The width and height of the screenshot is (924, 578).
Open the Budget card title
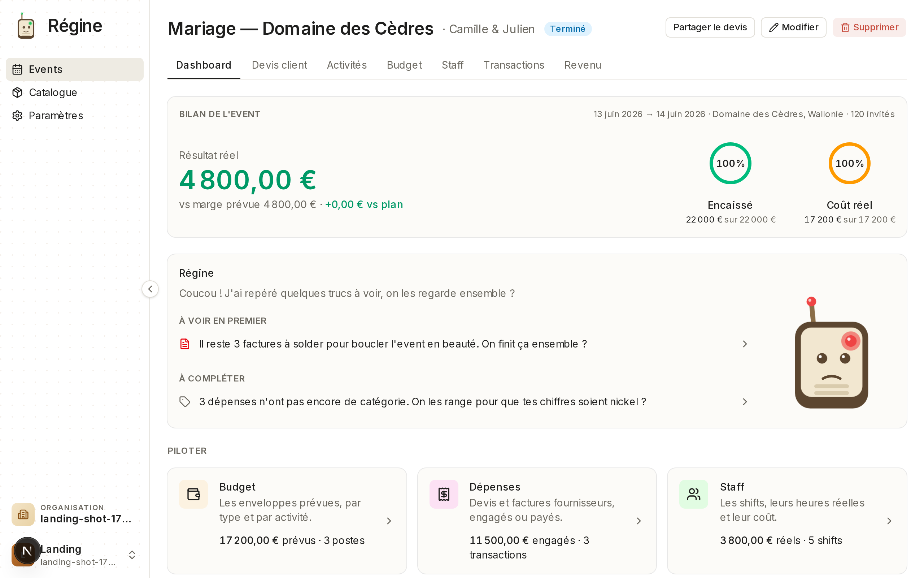click(x=237, y=487)
